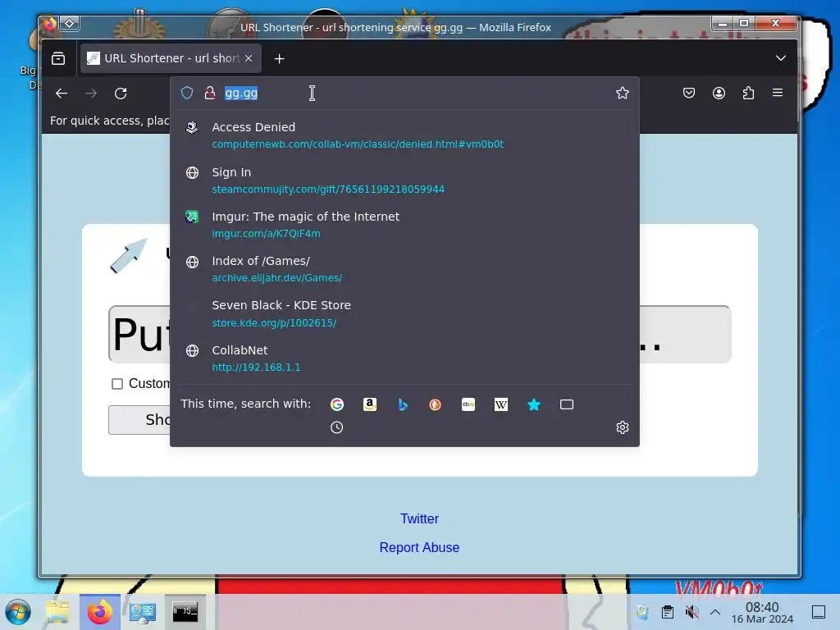Click the show desktop button

click(819, 612)
